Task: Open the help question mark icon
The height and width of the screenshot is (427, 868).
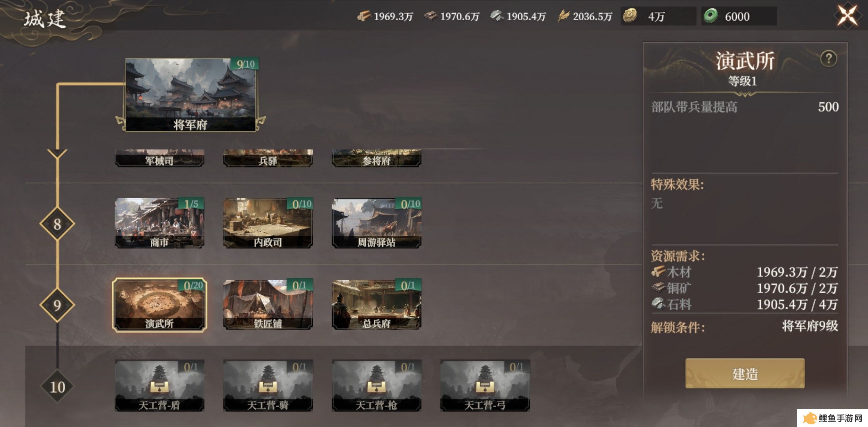Action: 829,59
